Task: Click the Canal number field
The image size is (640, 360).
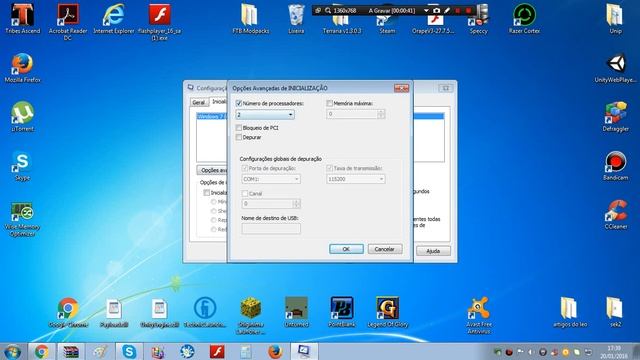Action: click(267, 204)
